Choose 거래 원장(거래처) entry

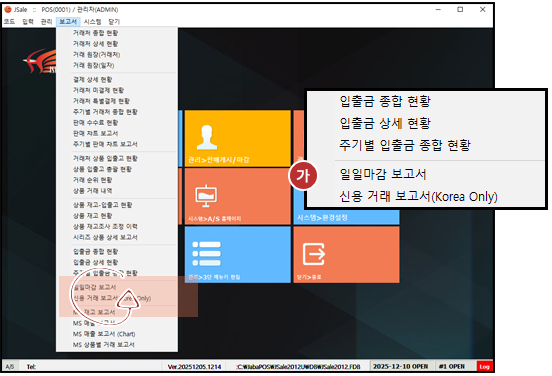click(96, 55)
